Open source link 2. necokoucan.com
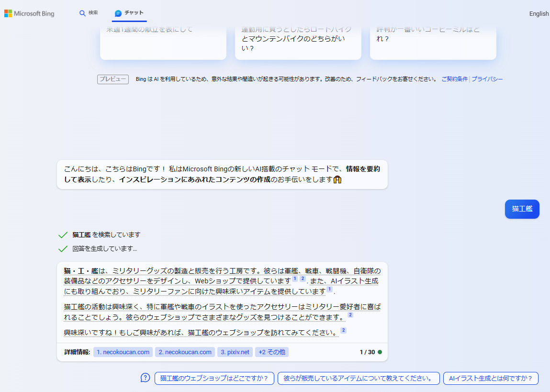 pos(185,352)
